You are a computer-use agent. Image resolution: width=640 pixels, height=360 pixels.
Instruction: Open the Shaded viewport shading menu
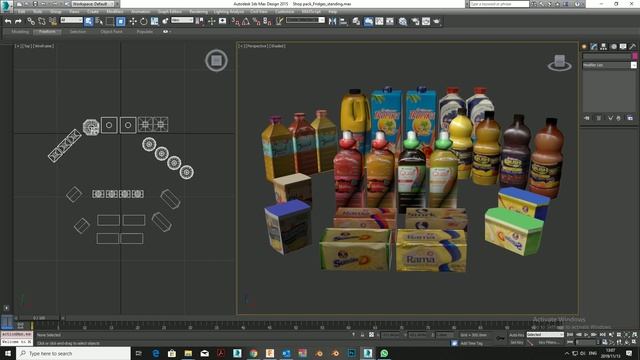277,46
